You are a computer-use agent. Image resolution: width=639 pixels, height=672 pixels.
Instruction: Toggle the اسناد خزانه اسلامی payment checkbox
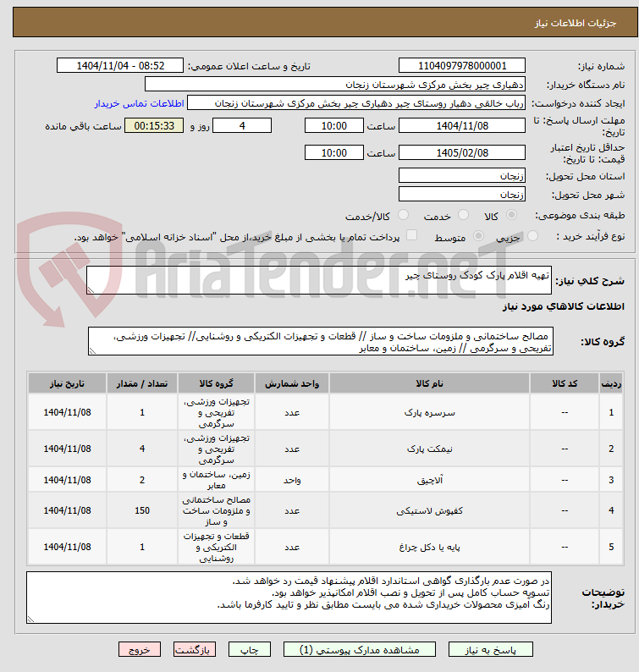pos(412,235)
